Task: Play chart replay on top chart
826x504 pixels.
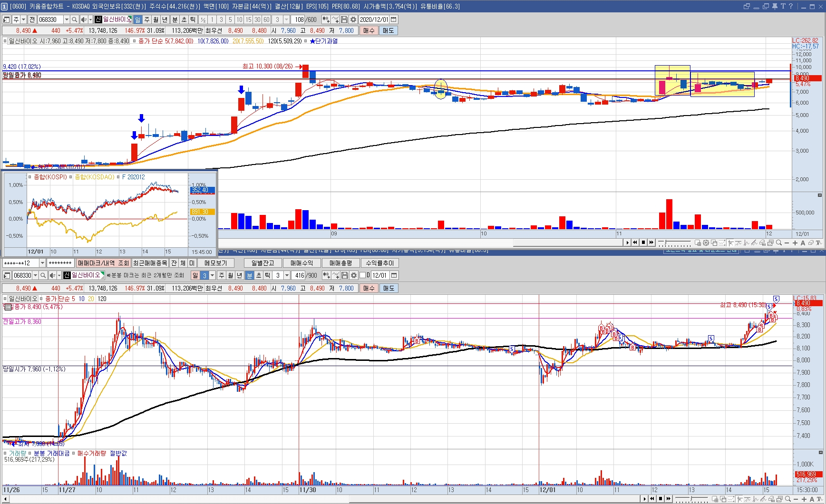Action: [628, 242]
